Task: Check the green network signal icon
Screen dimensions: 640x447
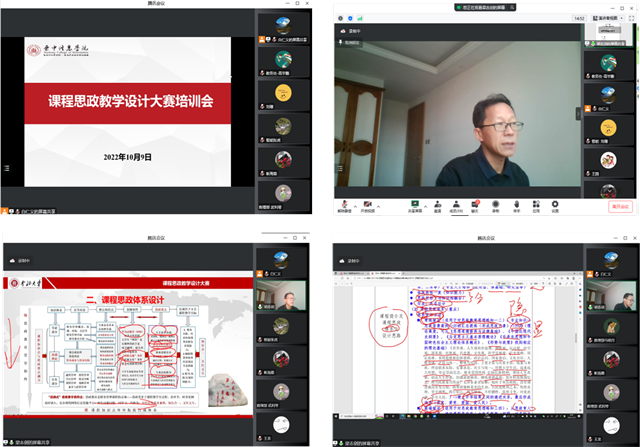Action: coord(360,18)
